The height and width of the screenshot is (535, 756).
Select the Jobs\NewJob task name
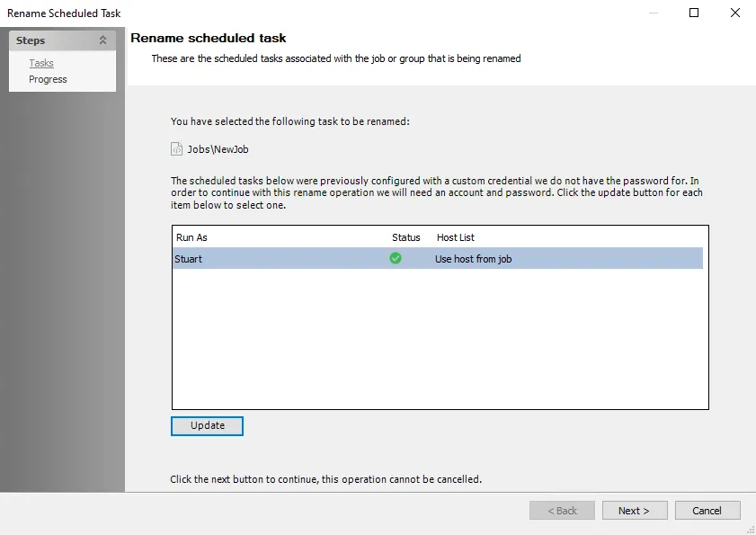pos(218,149)
